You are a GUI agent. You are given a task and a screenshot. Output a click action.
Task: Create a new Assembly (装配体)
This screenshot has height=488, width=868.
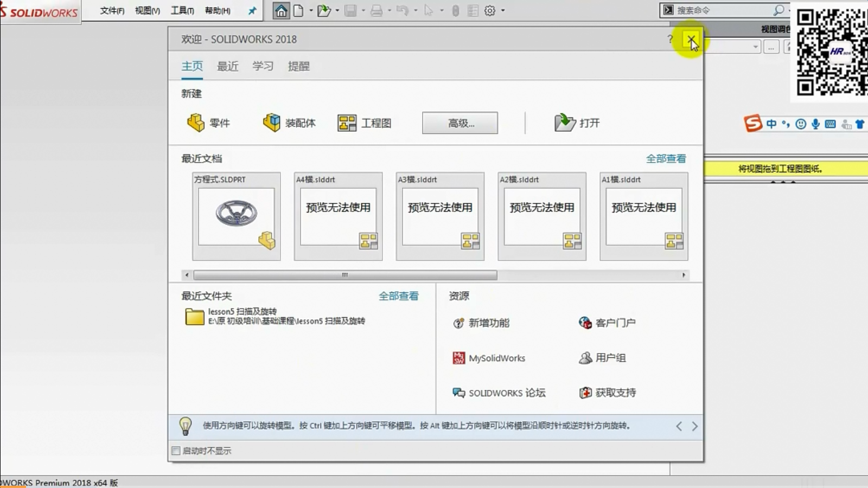[289, 123]
